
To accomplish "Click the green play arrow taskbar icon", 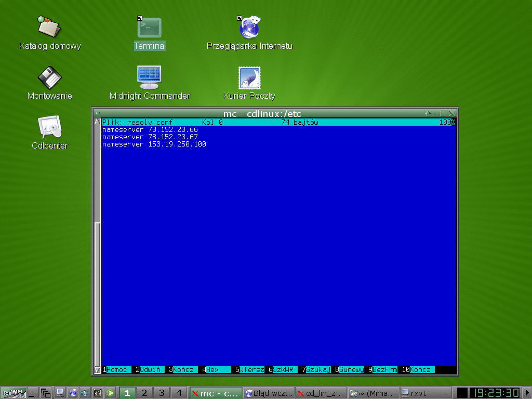I will tap(110, 393).
